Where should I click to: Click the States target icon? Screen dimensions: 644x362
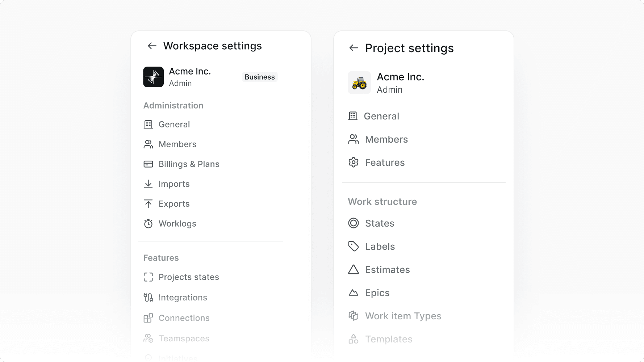[x=353, y=223]
